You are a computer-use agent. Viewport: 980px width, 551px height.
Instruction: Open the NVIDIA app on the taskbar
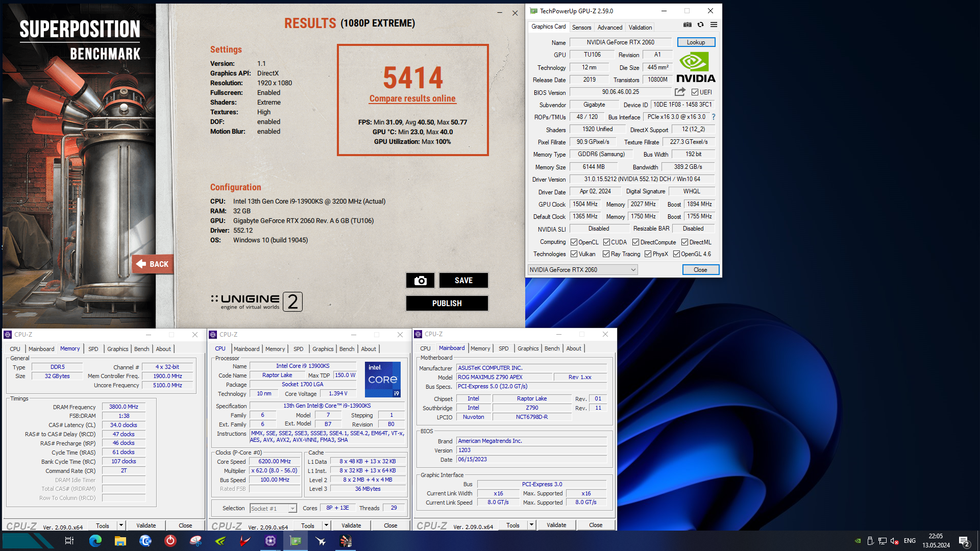(220, 541)
